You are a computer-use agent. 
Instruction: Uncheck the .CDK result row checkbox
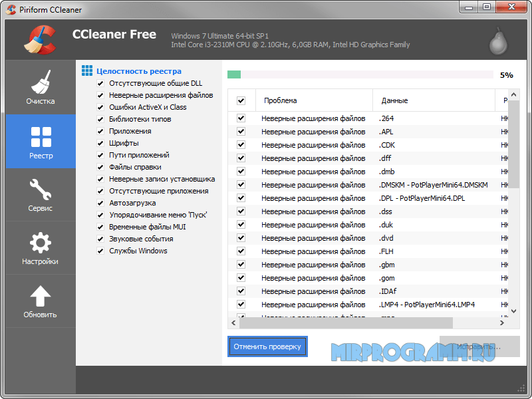241,144
